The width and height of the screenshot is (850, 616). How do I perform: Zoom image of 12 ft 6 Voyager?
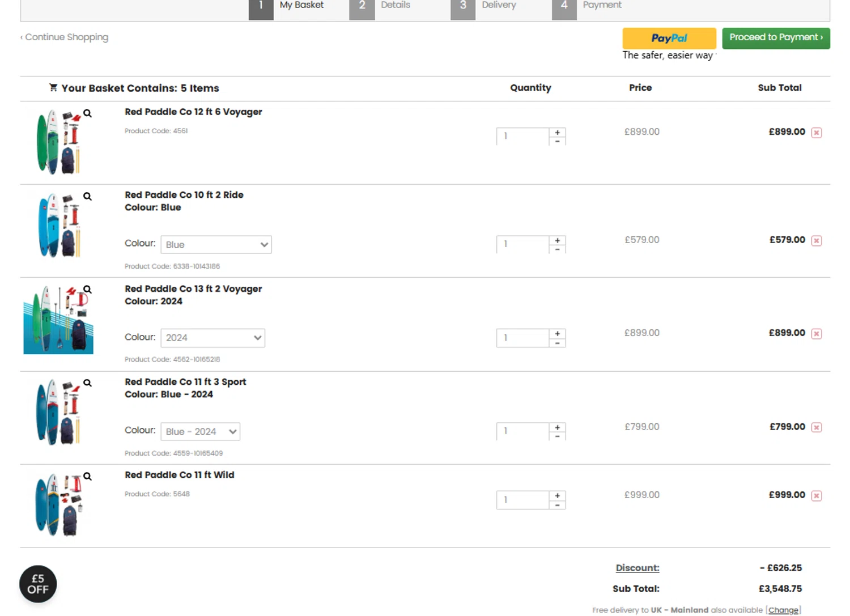[87, 113]
